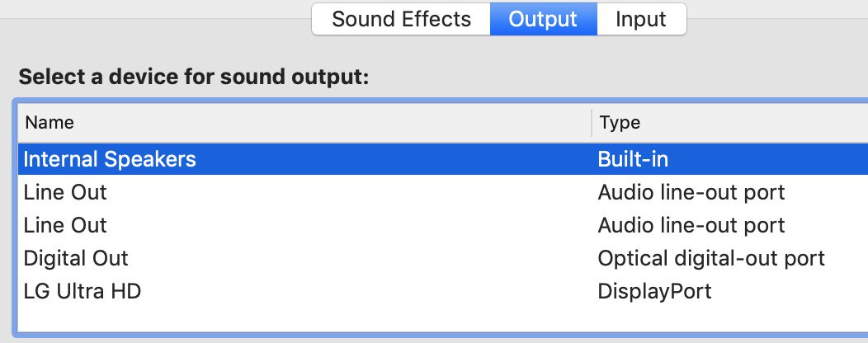Image resolution: width=868 pixels, height=343 pixels.
Task: Click the DisplayPort type entry
Action: coord(654,292)
